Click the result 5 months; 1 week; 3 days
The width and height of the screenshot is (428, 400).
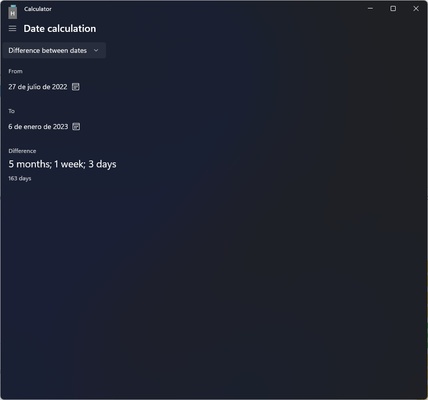[62, 164]
